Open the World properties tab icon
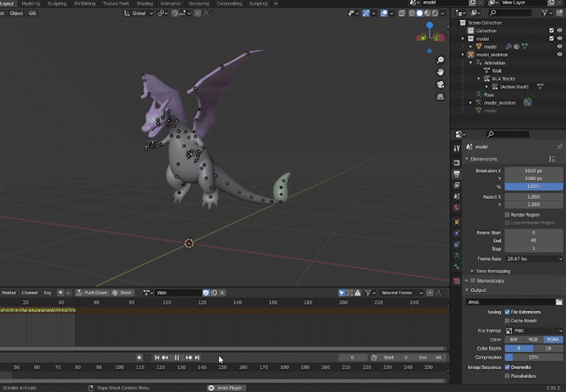This screenshot has height=392, width=566. [456, 207]
